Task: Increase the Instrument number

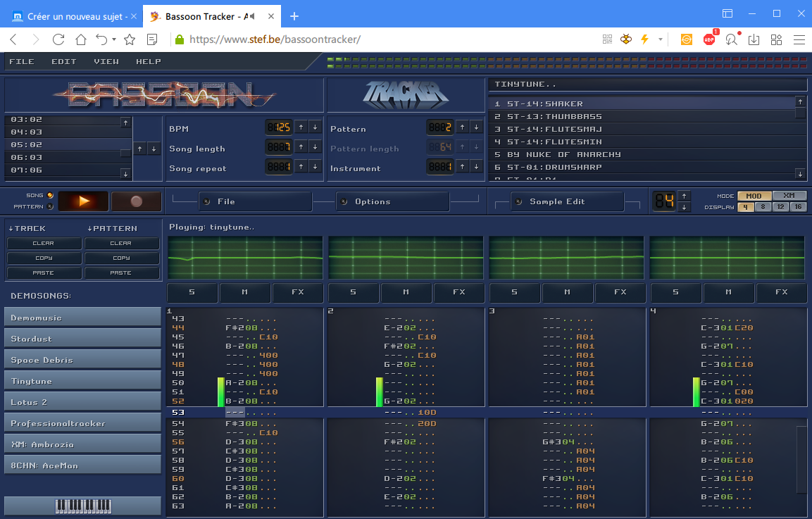Action: (463, 166)
